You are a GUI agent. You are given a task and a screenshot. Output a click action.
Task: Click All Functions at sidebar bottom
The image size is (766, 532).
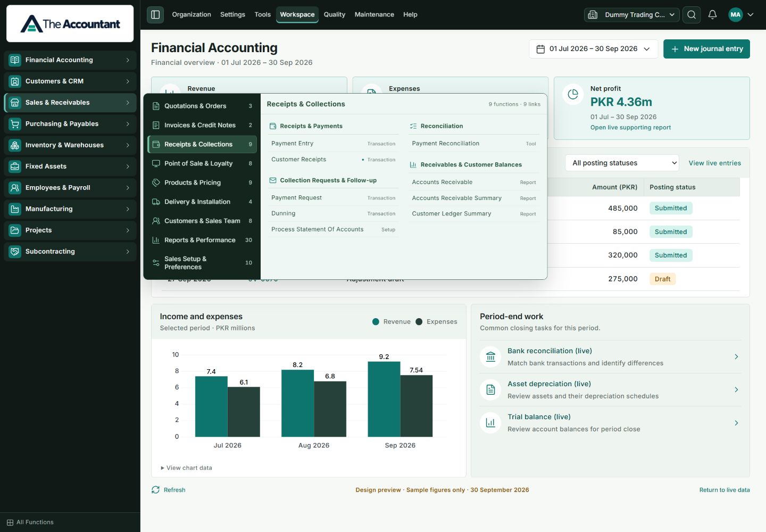(x=30, y=522)
